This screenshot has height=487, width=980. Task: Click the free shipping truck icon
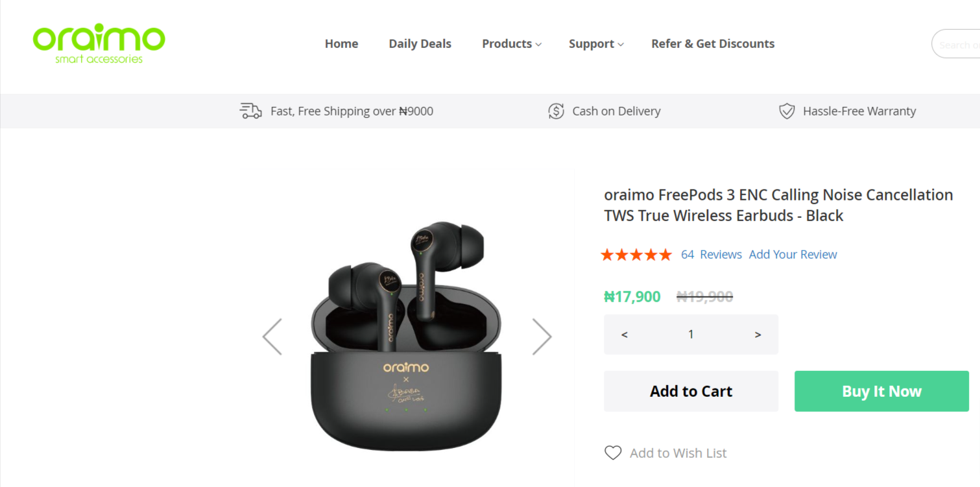pyautogui.click(x=250, y=111)
